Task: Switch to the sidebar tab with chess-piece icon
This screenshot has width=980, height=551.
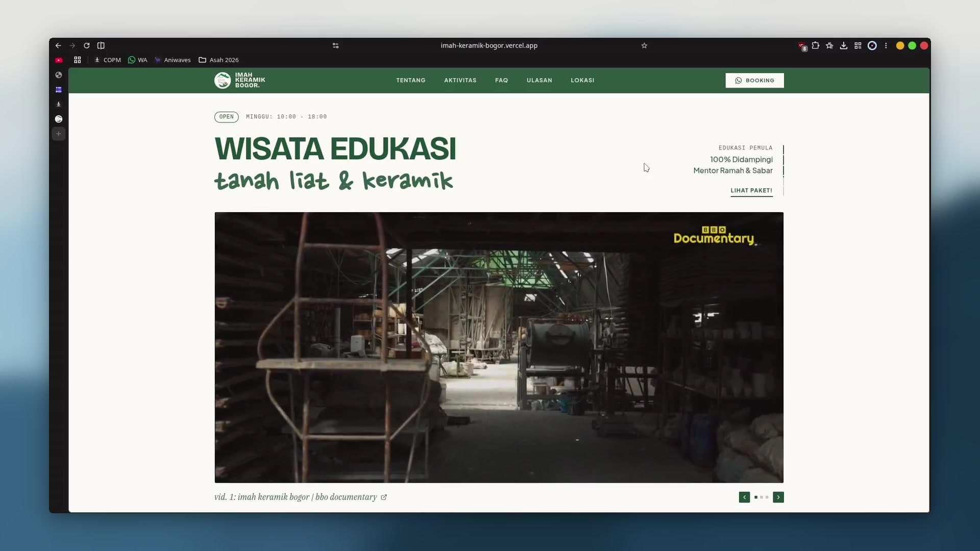Action: [x=59, y=104]
